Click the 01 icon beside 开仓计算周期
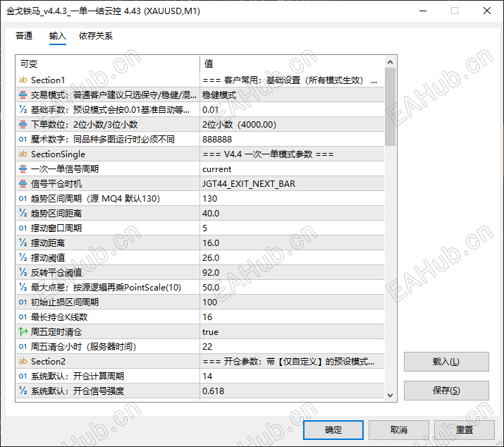 (x=23, y=376)
